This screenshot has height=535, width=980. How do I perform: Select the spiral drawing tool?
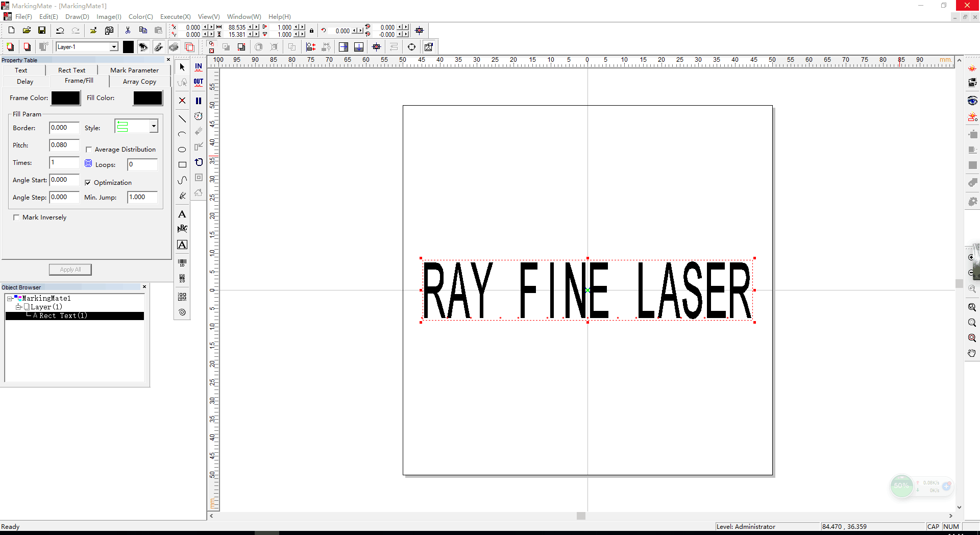[182, 312]
